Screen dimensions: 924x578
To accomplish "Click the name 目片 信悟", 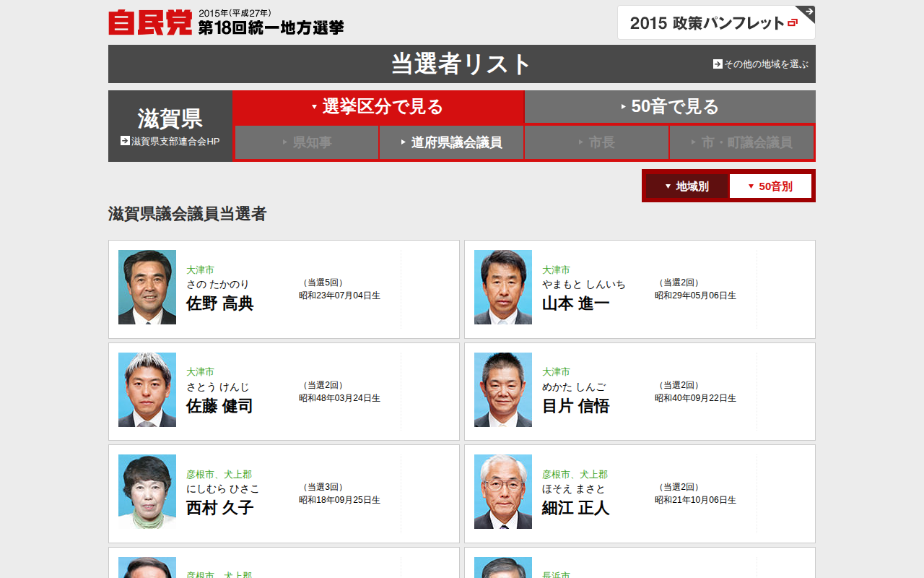I will tap(576, 406).
